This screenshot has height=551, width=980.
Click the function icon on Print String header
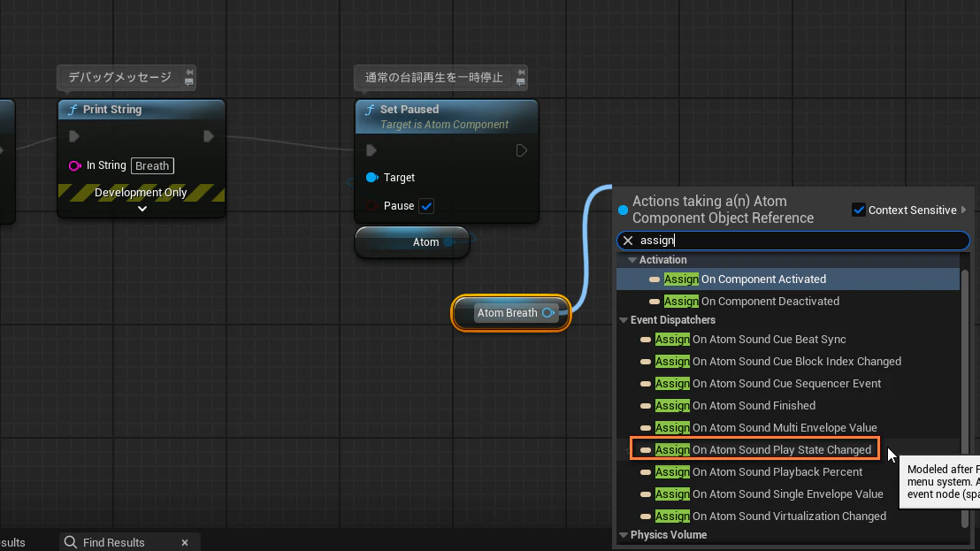coord(73,110)
